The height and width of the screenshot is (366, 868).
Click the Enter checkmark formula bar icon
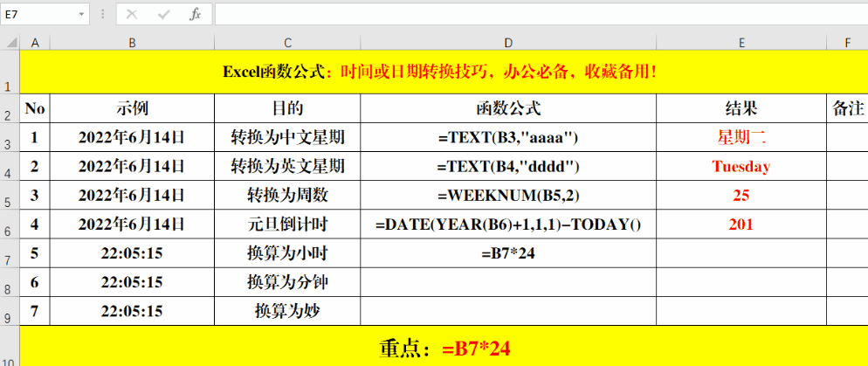click(x=163, y=14)
